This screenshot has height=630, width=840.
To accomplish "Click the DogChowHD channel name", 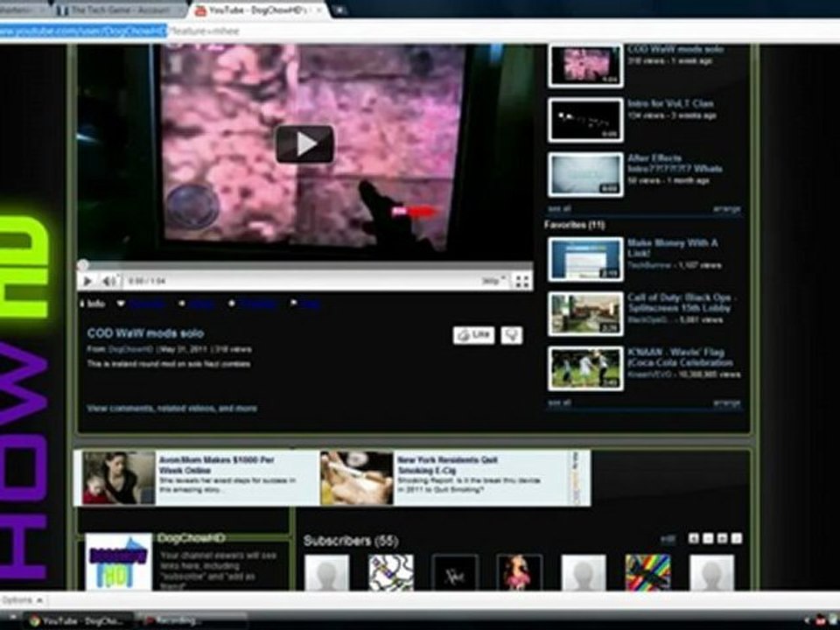I will pyautogui.click(x=192, y=538).
